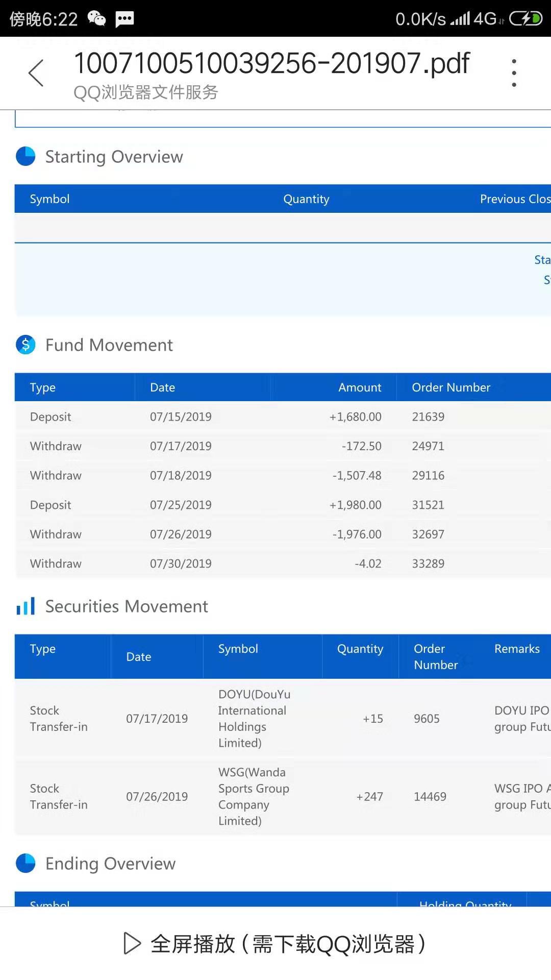Screen dimensions: 551x980
Task: Tap the message notification icon in status bar
Action: pyautogui.click(x=124, y=19)
